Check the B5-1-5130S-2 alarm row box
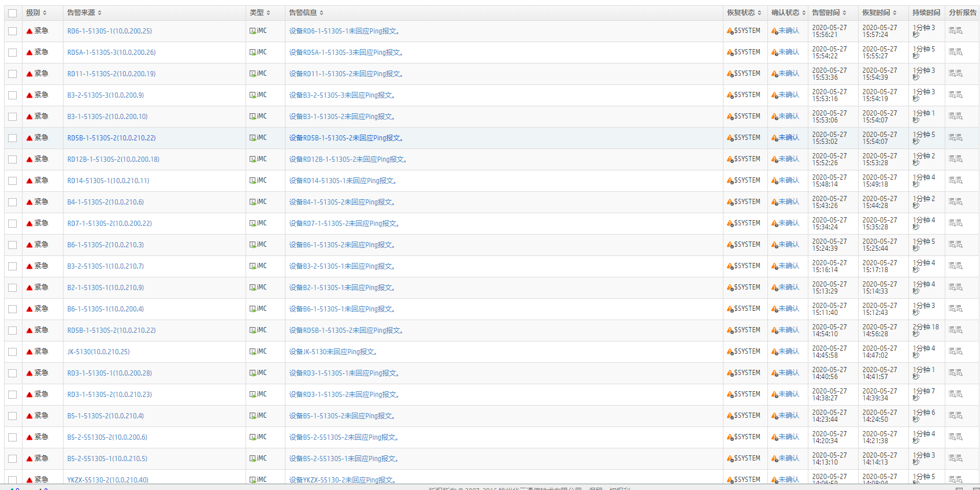980x490 pixels. tap(12, 416)
